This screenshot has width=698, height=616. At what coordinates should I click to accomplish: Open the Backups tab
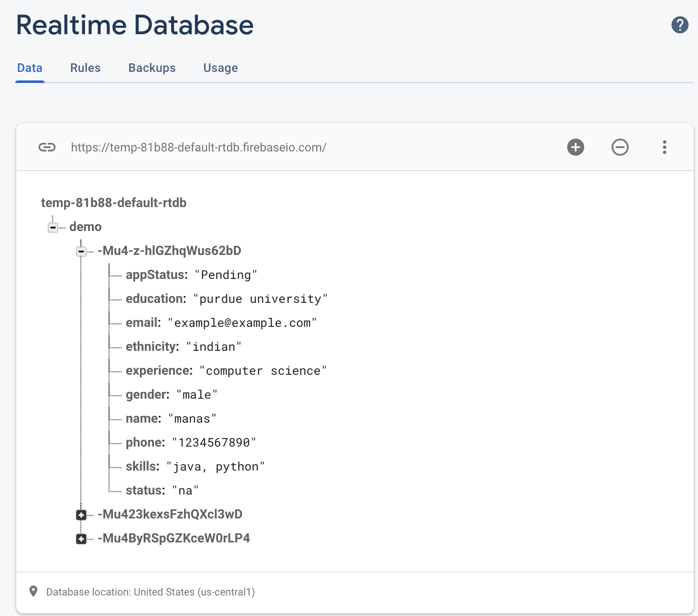152,68
